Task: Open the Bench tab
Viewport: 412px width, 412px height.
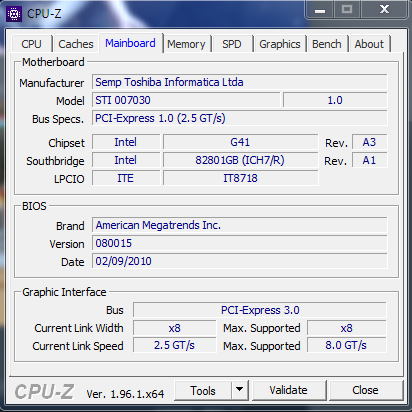Action: coord(327,44)
